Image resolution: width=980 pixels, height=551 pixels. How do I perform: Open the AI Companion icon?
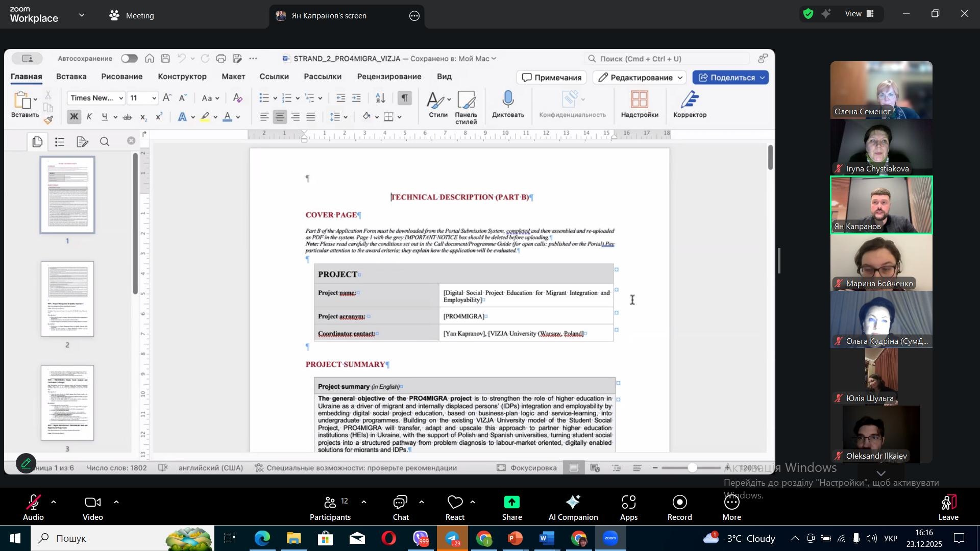pyautogui.click(x=573, y=503)
